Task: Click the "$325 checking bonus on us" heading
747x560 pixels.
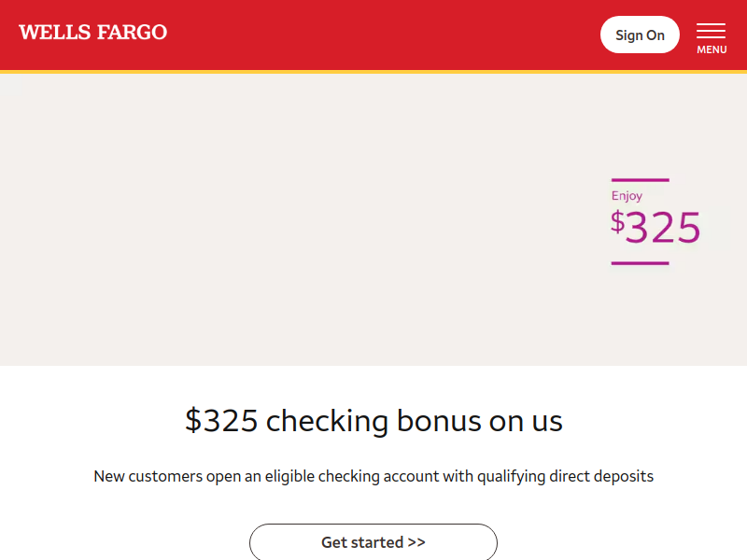Action: pos(373,421)
